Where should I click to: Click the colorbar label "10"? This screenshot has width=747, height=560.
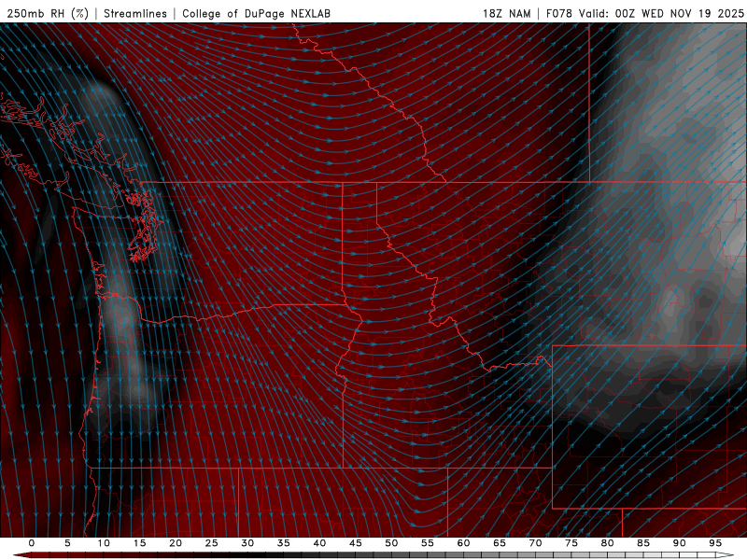point(104,543)
